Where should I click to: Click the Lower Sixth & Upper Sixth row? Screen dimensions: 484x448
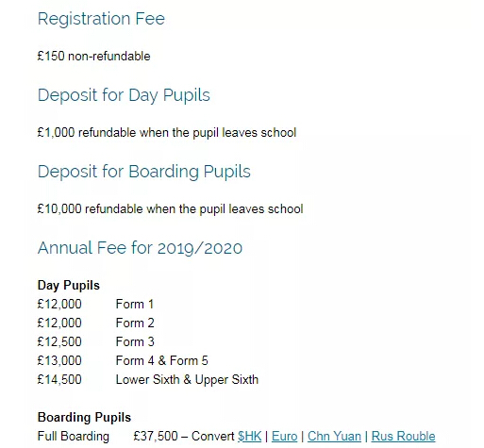(x=148, y=379)
